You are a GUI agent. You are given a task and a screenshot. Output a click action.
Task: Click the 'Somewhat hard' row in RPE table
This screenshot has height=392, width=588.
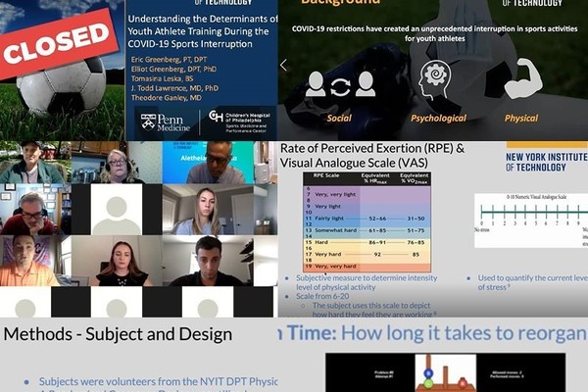tap(367, 230)
